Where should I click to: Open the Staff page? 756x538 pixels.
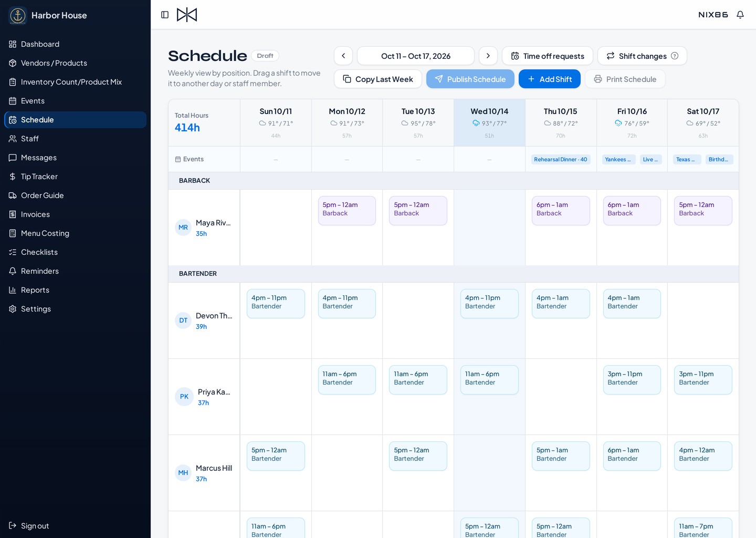click(75, 139)
